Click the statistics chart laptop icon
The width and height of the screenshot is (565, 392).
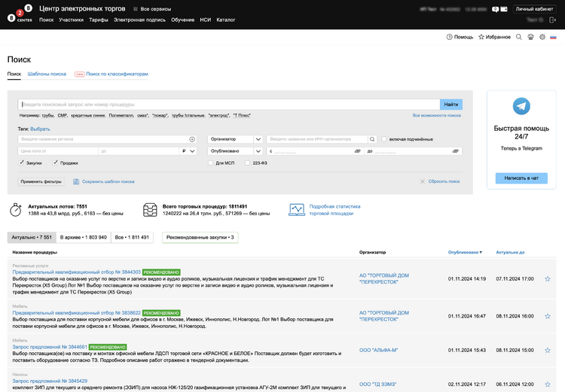coord(297,210)
